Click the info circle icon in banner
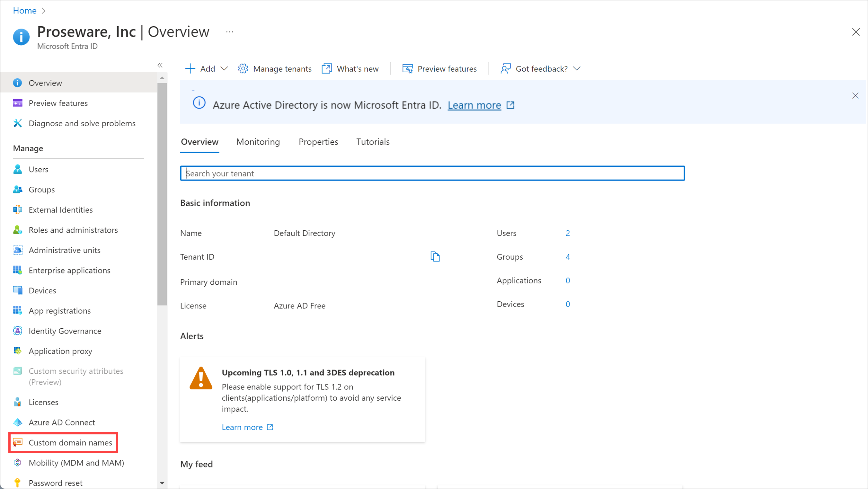Screen dimensions: 868x489 (199, 103)
